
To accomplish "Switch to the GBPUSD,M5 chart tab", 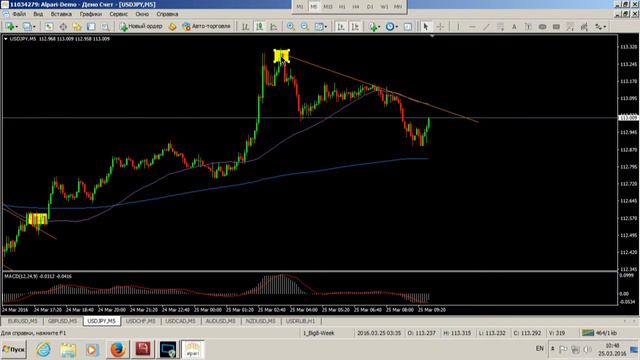I will 62,321.
